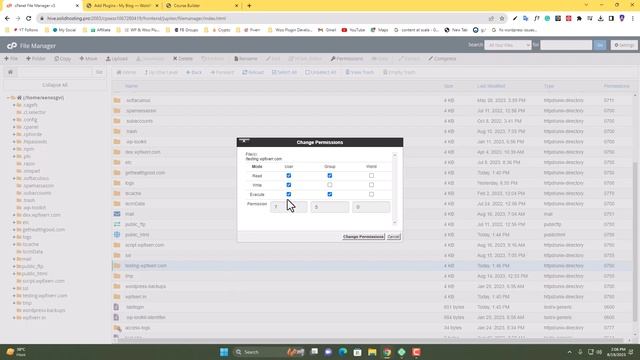Switch to the Add Plugins browser tab
Image resolution: width=640 pixels, height=360 pixels.
(x=122, y=6)
